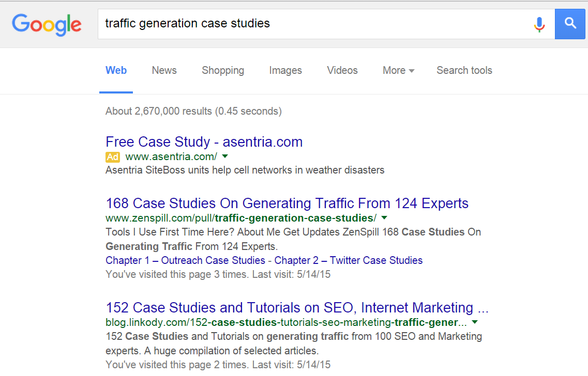Open Chapter 1 – Outreach Case Studies sitelink
588x376 pixels.
185,260
